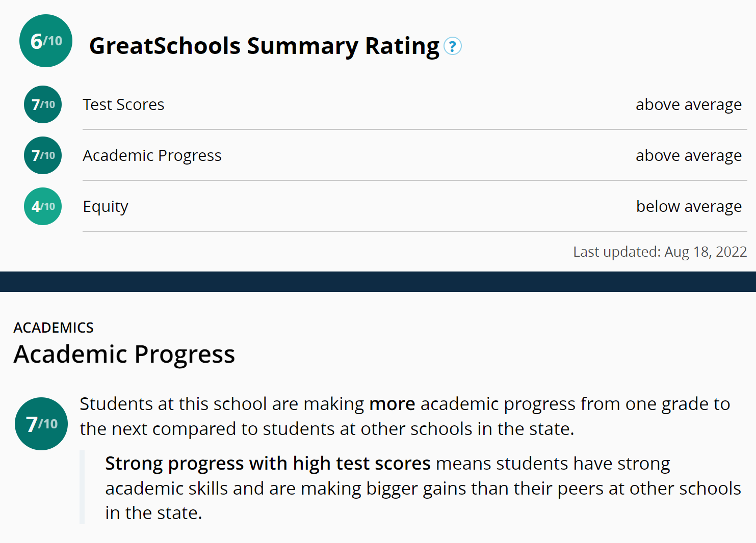Click the large 7/10 badge under Academics
This screenshot has width=756, height=543.
click(x=41, y=424)
